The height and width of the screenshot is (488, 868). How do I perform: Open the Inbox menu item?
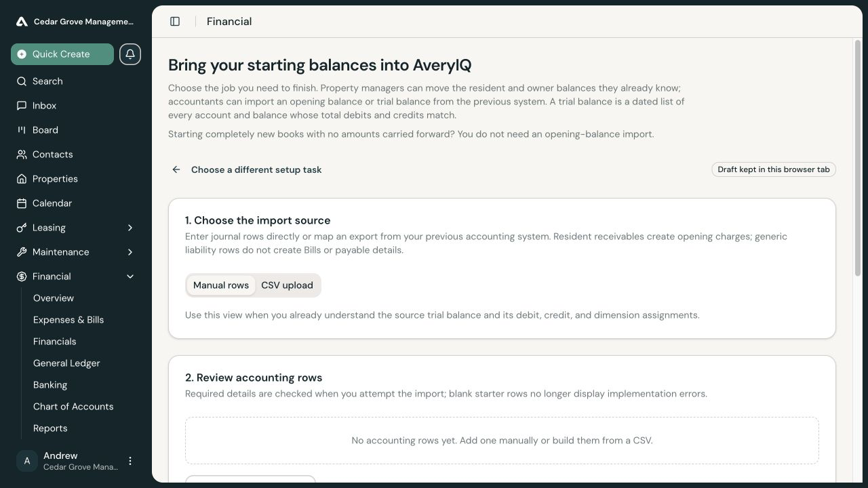76,106
